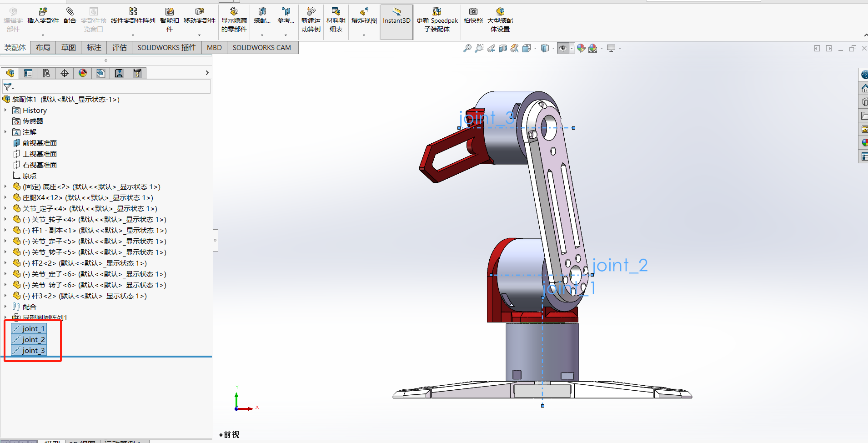Viewport: 868px width, 443px height.
Task: Click panel collapse handle on tree edge
Action: click(x=215, y=240)
